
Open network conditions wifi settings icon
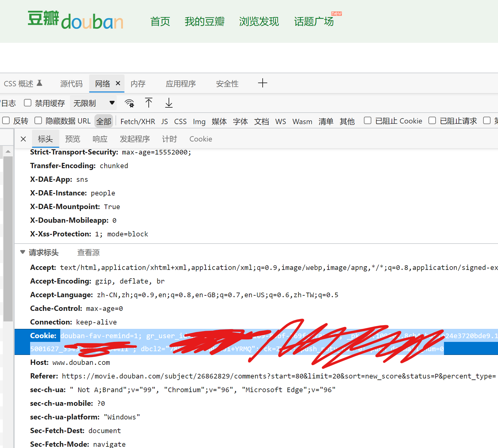129,103
